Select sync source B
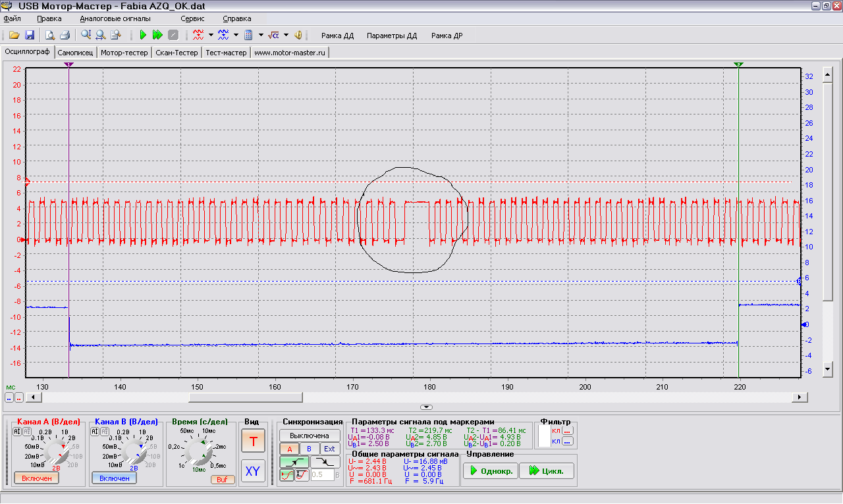The height and width of the screenshot is (504, 843). 309,449
